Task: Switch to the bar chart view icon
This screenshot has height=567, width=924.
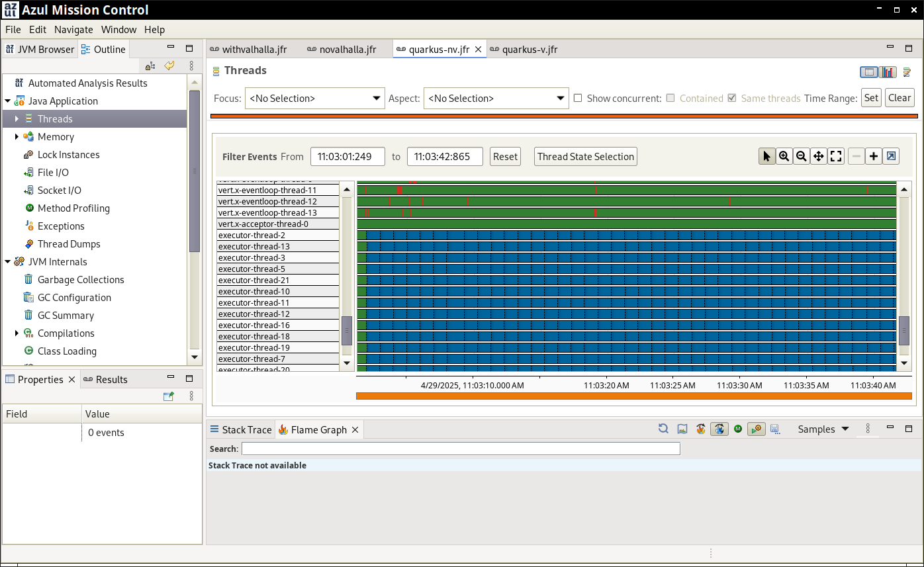Action: point(888,72)
